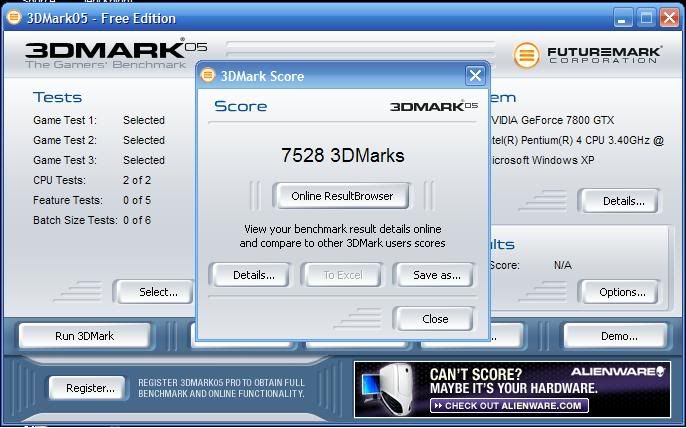This screenshot has height=428, width=686.
Task: Open the Options... button
Action: tap(619, 292)
